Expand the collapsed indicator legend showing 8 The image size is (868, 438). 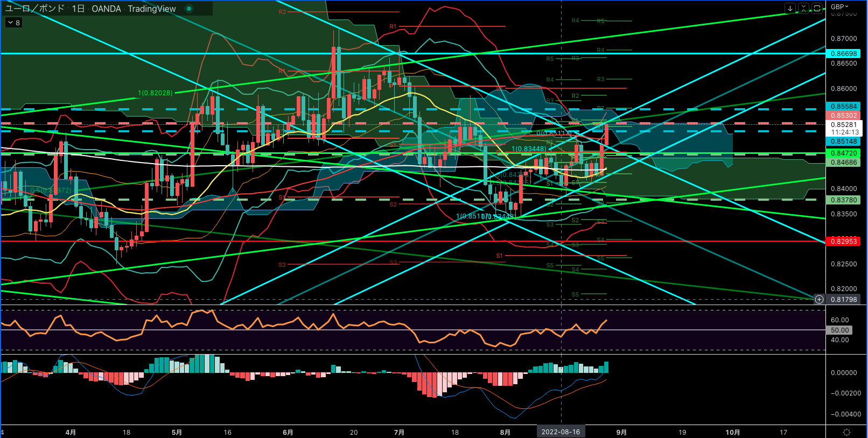coord(13,23)
